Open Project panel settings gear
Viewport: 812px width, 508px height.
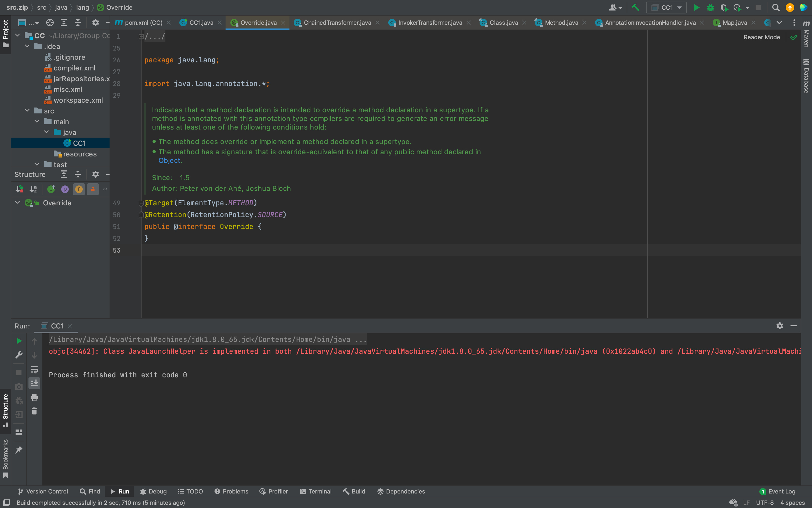tap(96, 23)
